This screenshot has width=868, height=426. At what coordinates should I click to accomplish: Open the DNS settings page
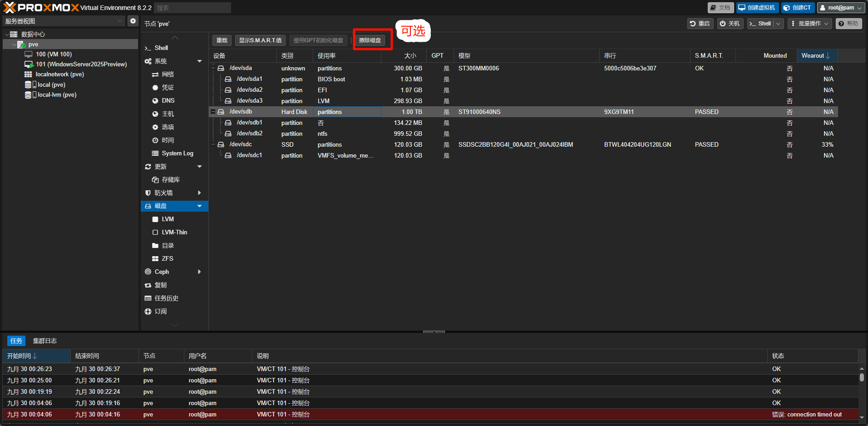coord(168,101)
